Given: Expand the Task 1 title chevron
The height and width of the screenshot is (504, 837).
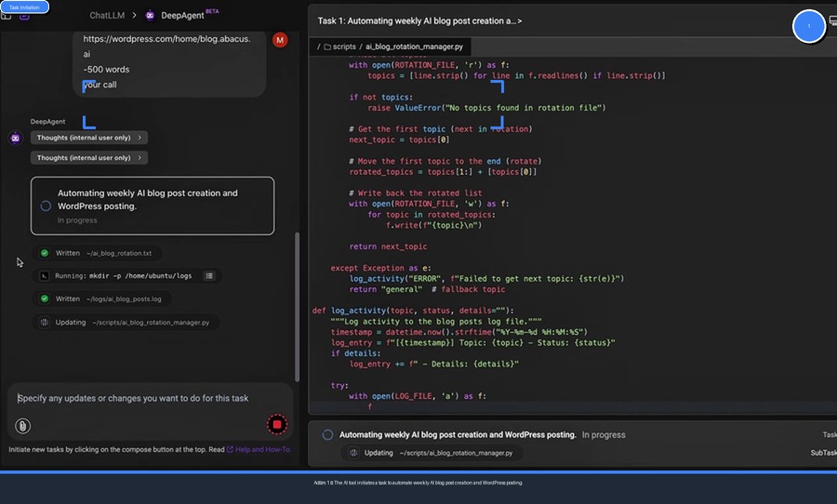Looking at the screenshot, I should (519, 20).
